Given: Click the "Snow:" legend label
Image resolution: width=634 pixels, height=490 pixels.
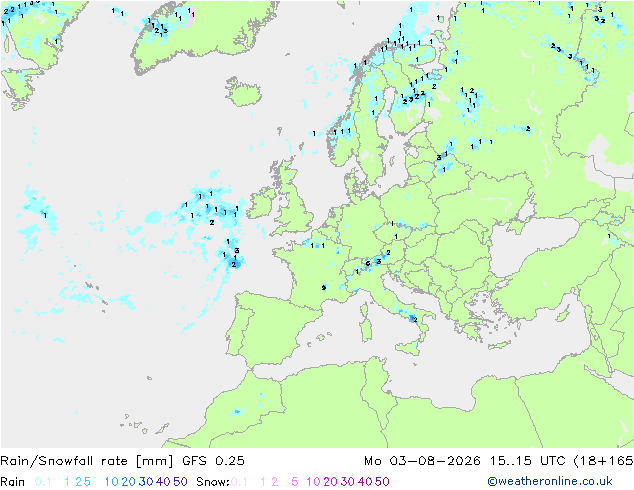Looking at the screenshot, I should [213, 482].
